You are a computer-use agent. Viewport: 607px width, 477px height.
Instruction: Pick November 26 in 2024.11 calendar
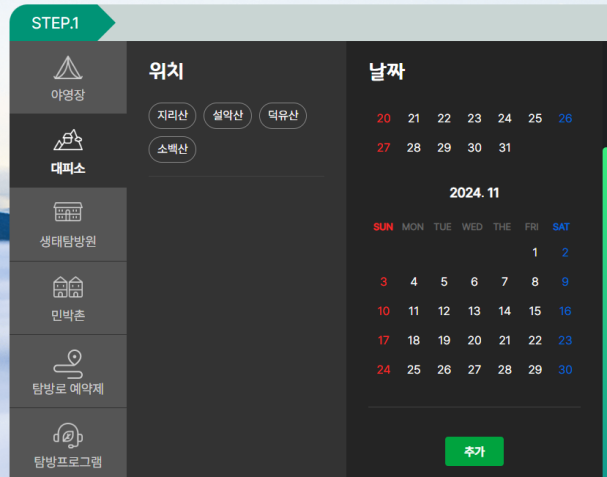[x=444, y=370]
